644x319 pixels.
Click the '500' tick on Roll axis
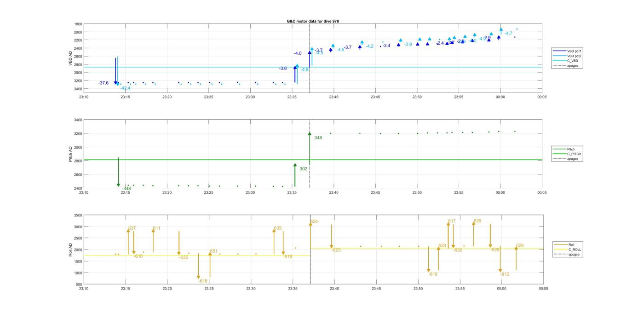click(x=79, y=285)
